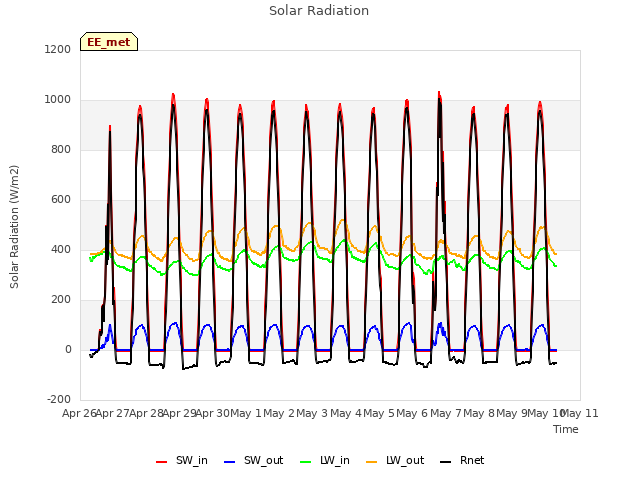Click the y-axis title Solar Radiation (W/m2)
This screenshot has width=640, height=480.
tap(14, 227)
